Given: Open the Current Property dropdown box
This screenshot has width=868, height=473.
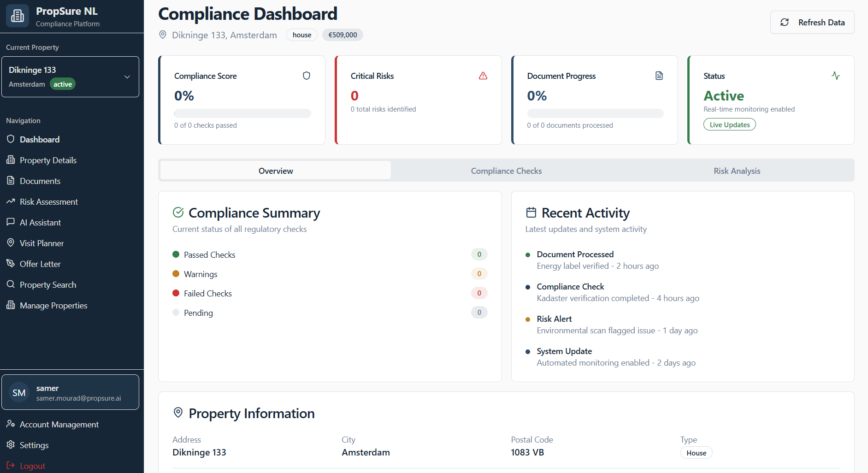Looking at the screenshot, I should coord(70,77).
